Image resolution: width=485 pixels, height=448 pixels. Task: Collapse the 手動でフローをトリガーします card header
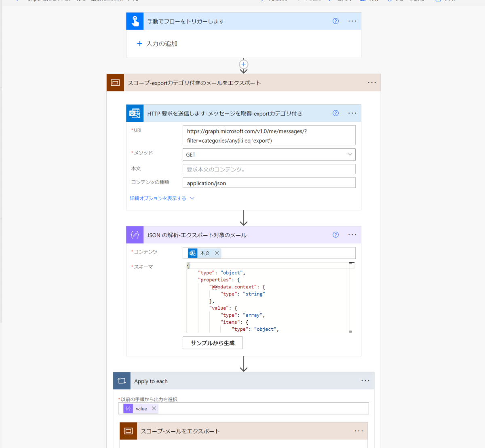243,21
